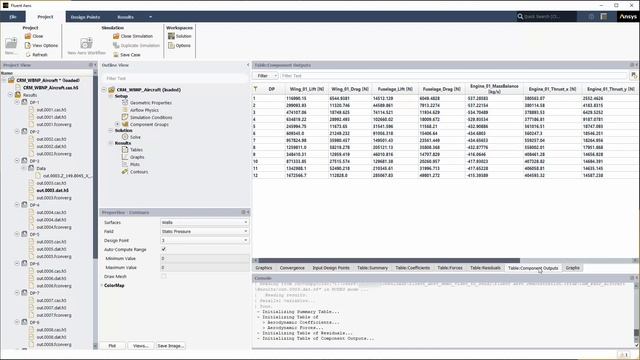640x360 pixels.
Task: Toggle the Auto-Compute Range checkbox
Action: coord(164,249)
